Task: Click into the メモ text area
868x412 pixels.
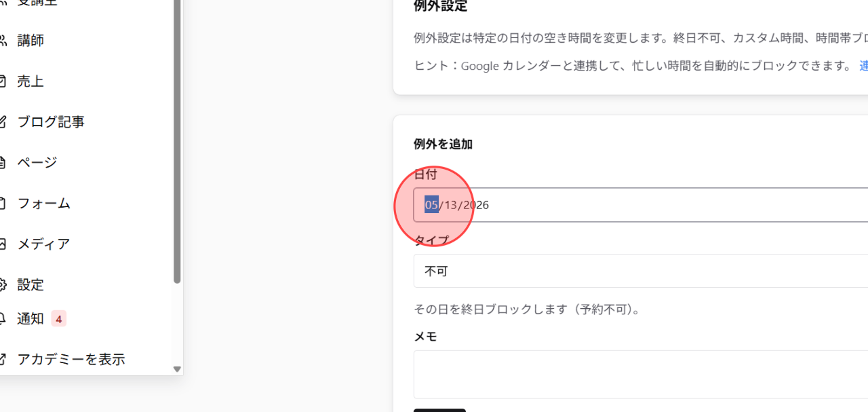Action: pos(641,375)
